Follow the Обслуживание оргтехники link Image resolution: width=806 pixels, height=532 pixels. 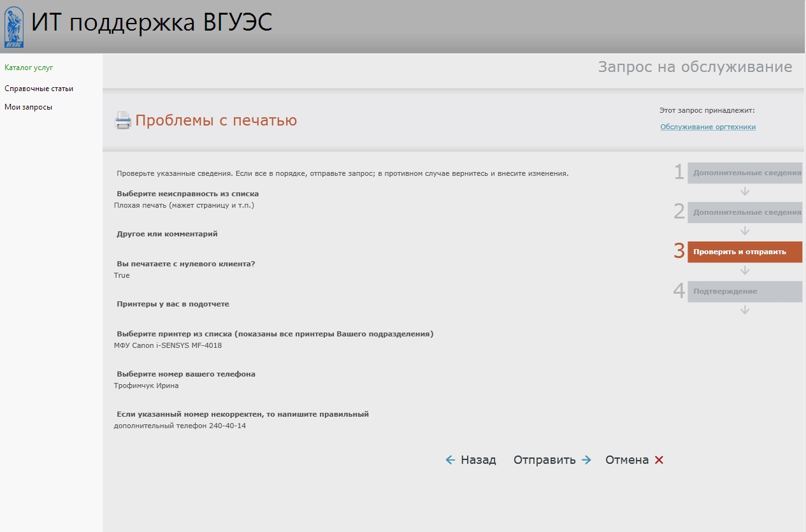(708, 127)
